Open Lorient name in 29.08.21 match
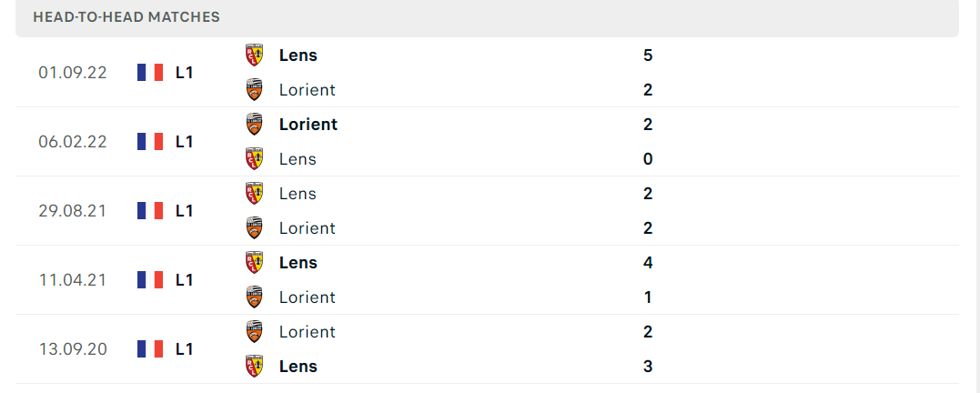This screenshot has height=393, width=980. coord(308,228)
